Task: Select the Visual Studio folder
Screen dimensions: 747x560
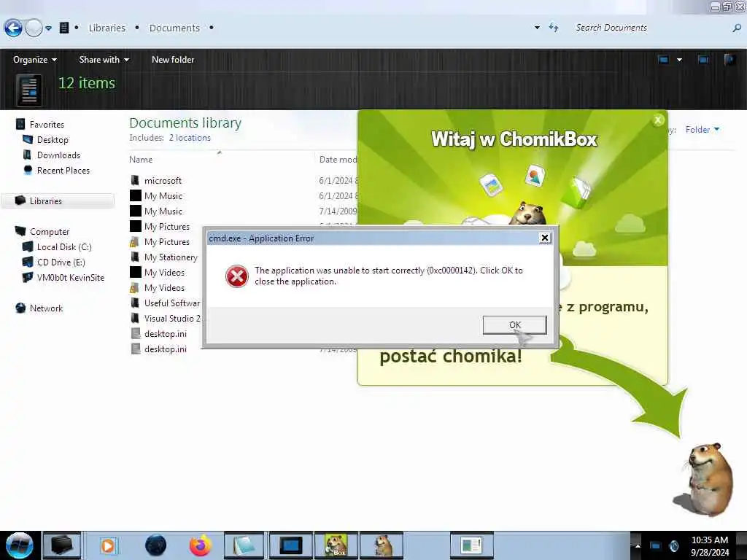Action: [172, 318]
